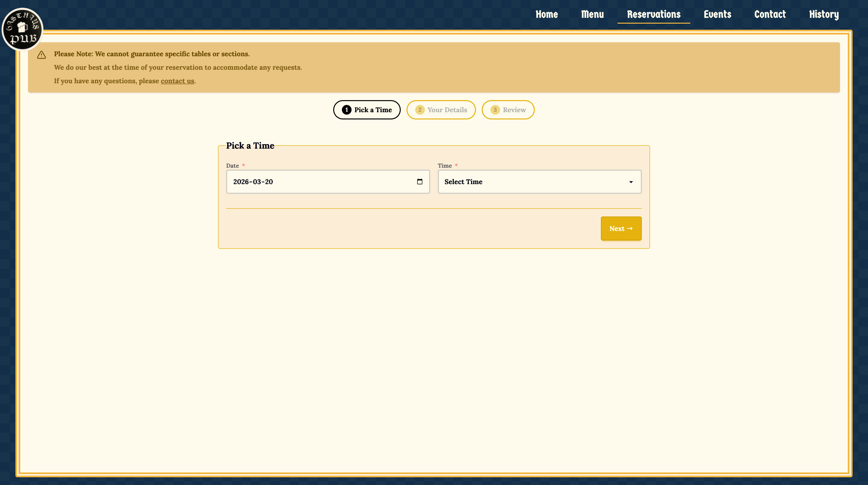Click the step 3 circle on Review
Screen dimensions: 868x485
pos(495,110)
